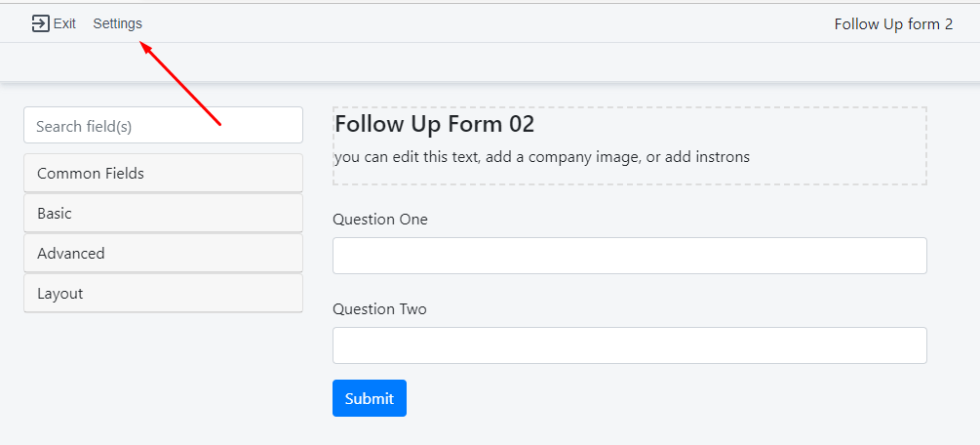The image size is (980, 445).
Task: Click empty space inside the dashed header block
Action: click(839, 132)
